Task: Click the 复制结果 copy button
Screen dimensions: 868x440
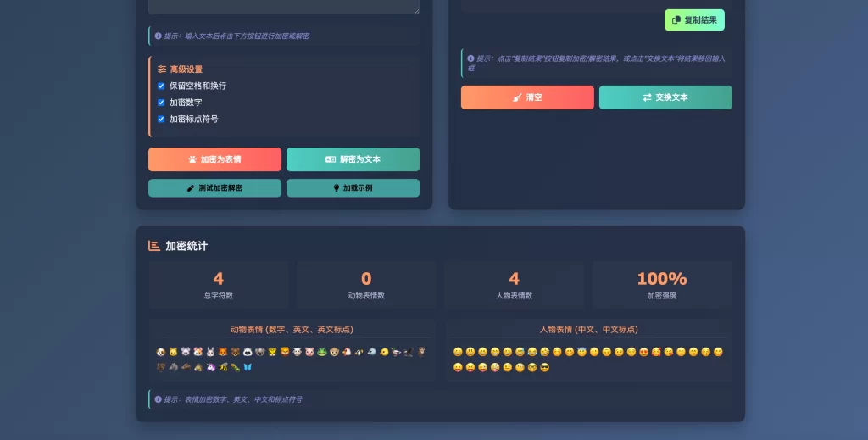Action: (694, 20)
